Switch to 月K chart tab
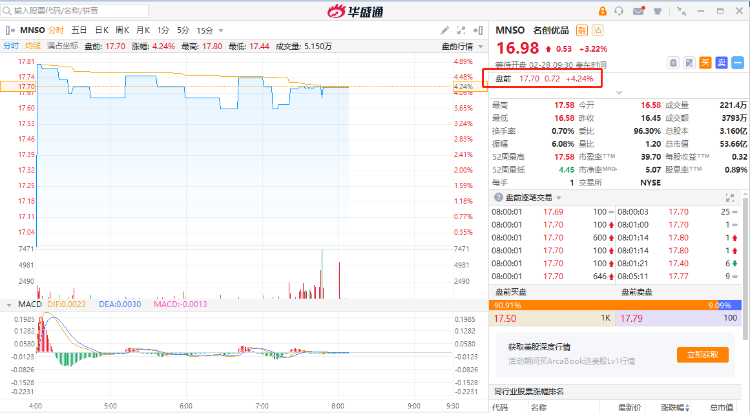The image size is (750, 413). coord(143,30)
